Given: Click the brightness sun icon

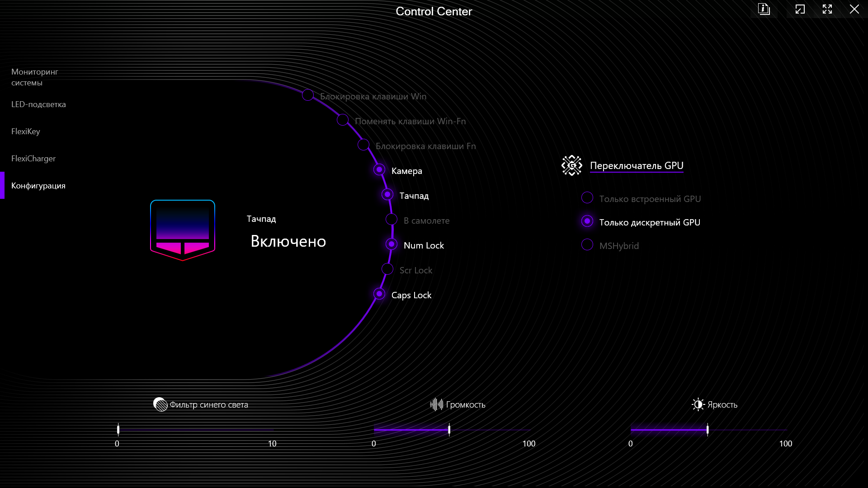Looking at the screenshot, I should click(698, 404).
